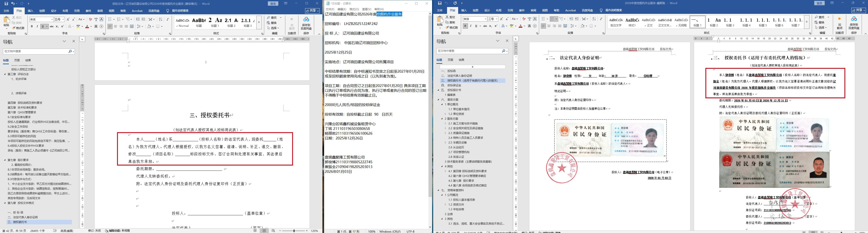Toggle Italic in left Word ribbon
Viewport: 868px width, 233px height.
[x=37, y=26]
